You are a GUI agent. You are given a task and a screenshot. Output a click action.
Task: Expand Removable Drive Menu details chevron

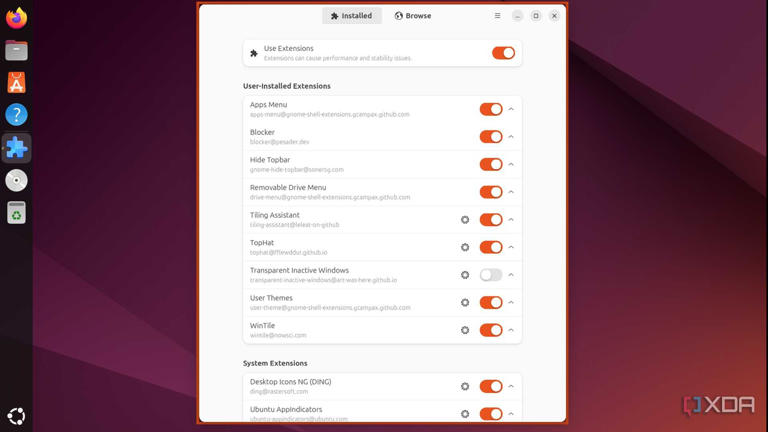[x=511, y=192]
